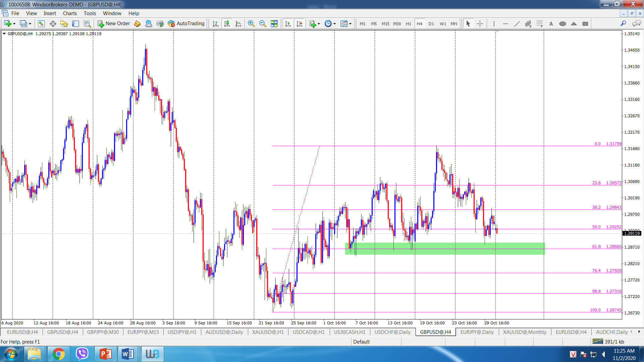
Task: Open Viber from the taskbar
Action: pos(82,354)
